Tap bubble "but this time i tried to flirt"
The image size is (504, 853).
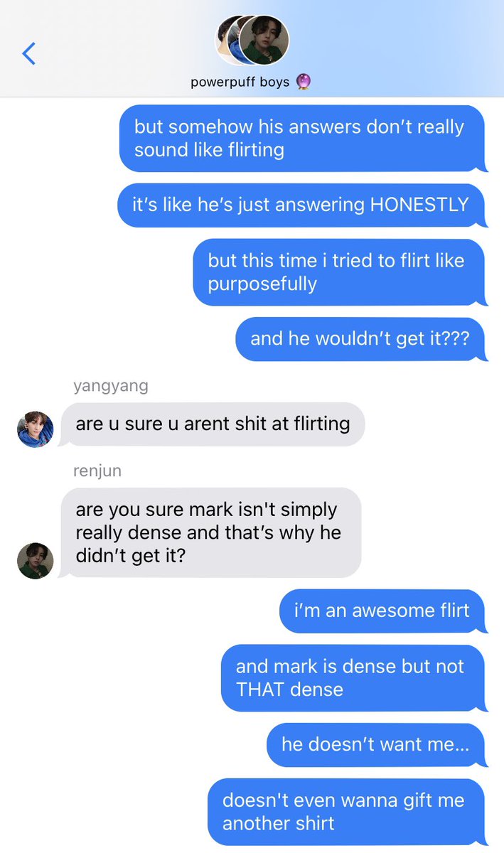pos(340,272)
